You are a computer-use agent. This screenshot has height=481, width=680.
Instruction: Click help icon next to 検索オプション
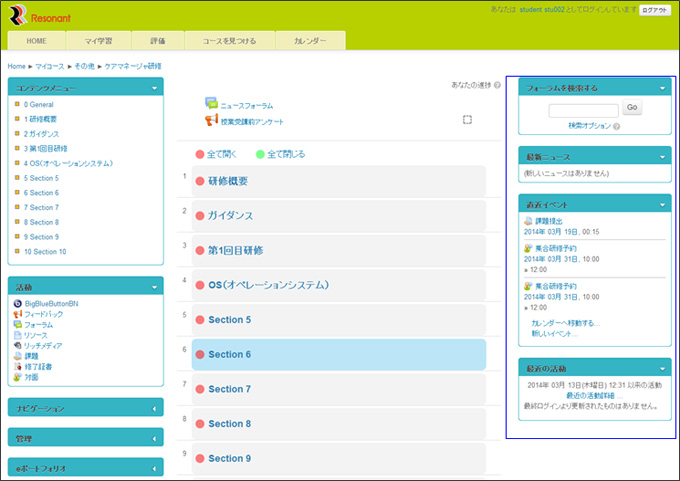coord(617,126)
